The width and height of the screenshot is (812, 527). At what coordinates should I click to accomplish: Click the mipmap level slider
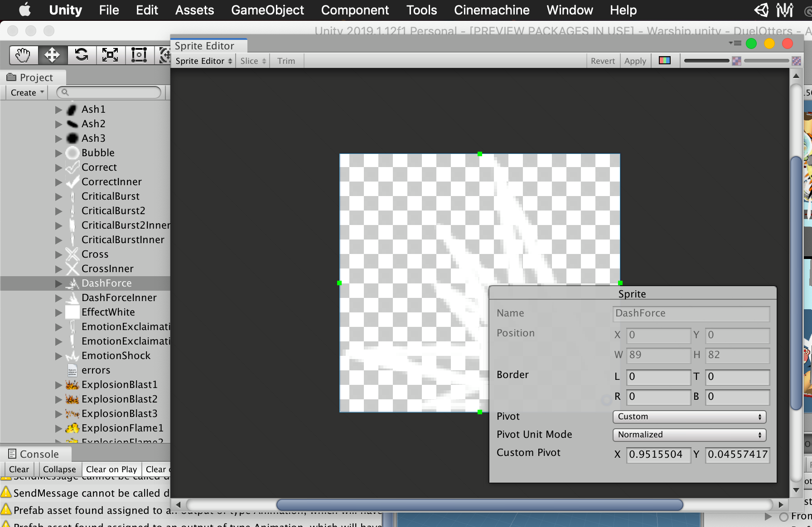click(x=766, y=61)
